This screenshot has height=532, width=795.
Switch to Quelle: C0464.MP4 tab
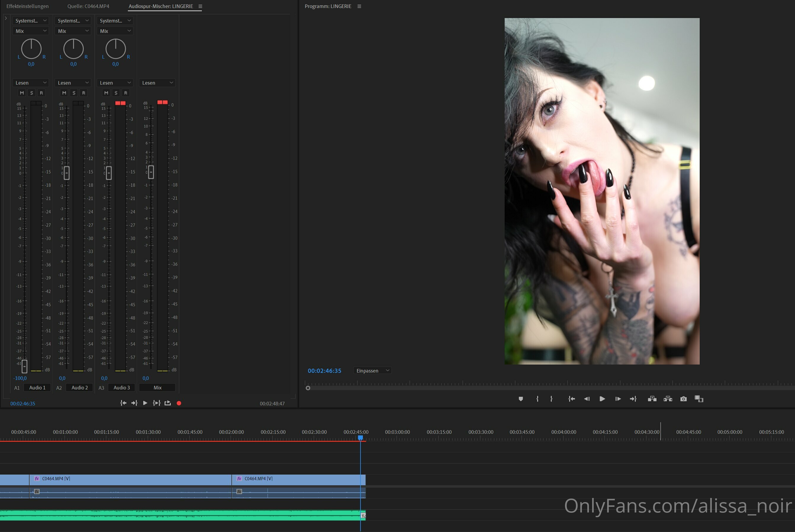pos(88,6)
